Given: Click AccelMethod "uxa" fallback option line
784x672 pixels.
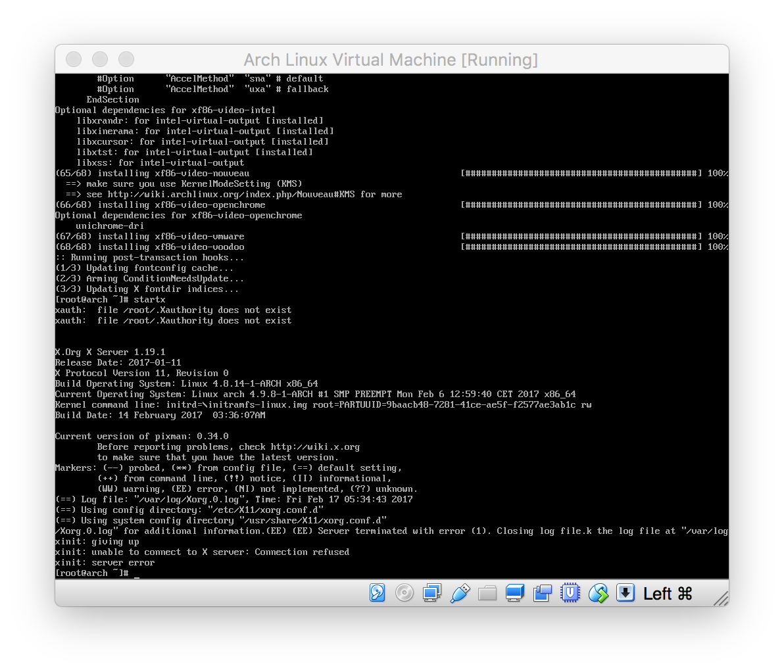Looking at the screenshot, I should point(212,89).
